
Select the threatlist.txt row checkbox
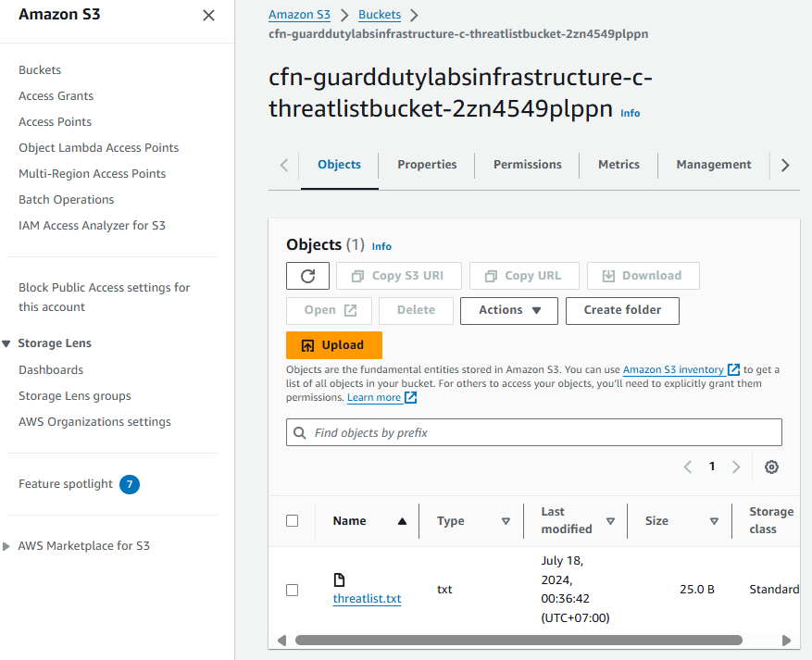pyautogui.click(x=292, y=591)
